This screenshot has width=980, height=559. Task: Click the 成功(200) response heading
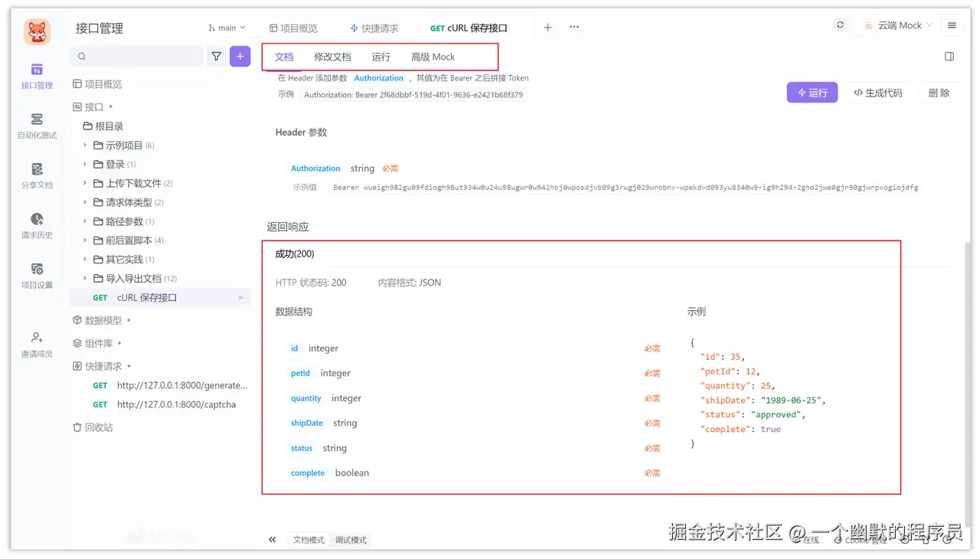coord(295,254)
